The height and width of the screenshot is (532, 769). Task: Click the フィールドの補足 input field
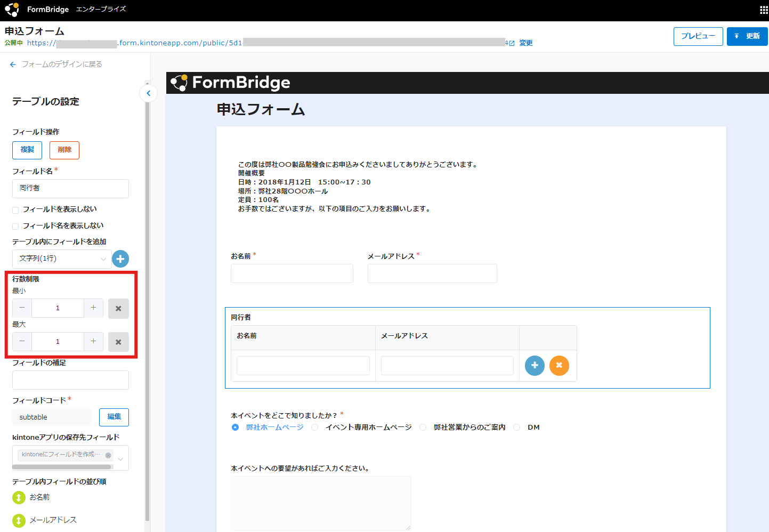point(70,380)
